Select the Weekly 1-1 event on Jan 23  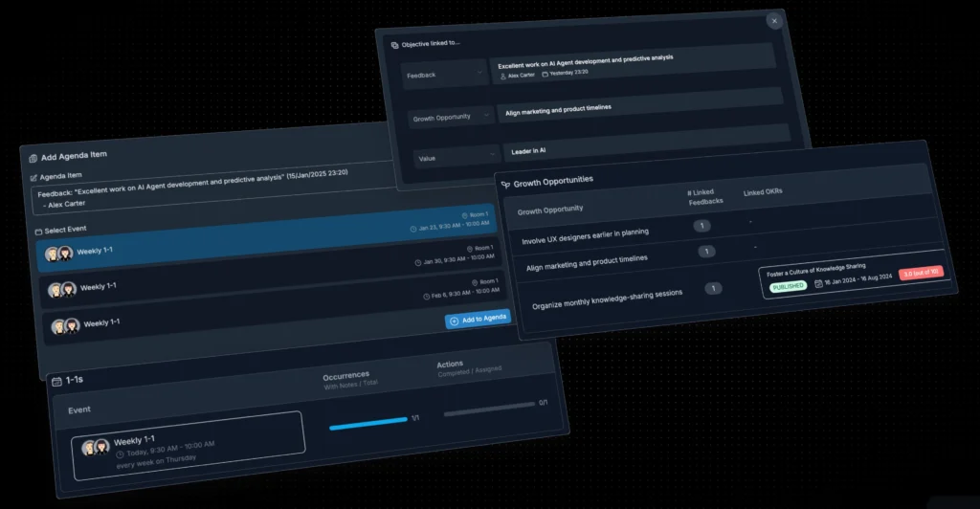coord(266,236)
